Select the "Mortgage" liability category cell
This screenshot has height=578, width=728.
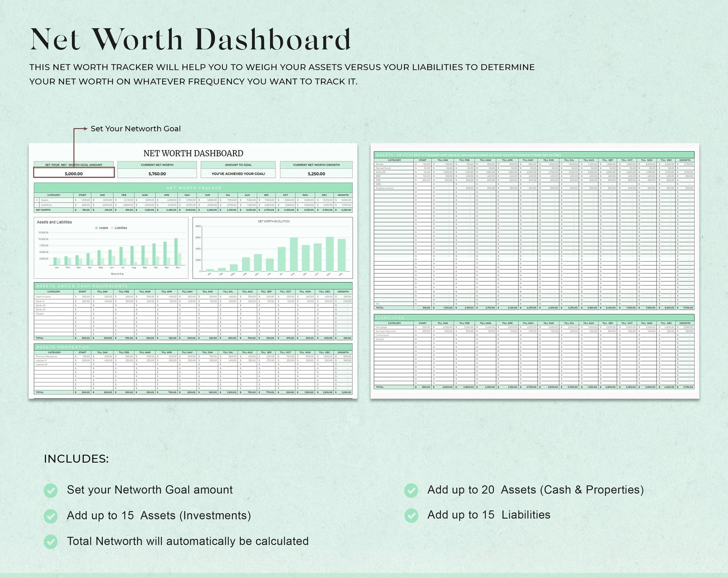point(394,327)
